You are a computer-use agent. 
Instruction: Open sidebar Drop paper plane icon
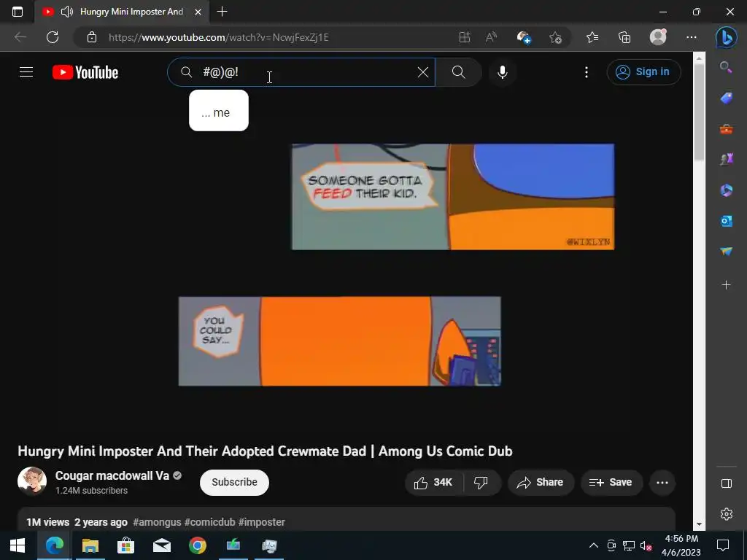click(x=726, y=251)
